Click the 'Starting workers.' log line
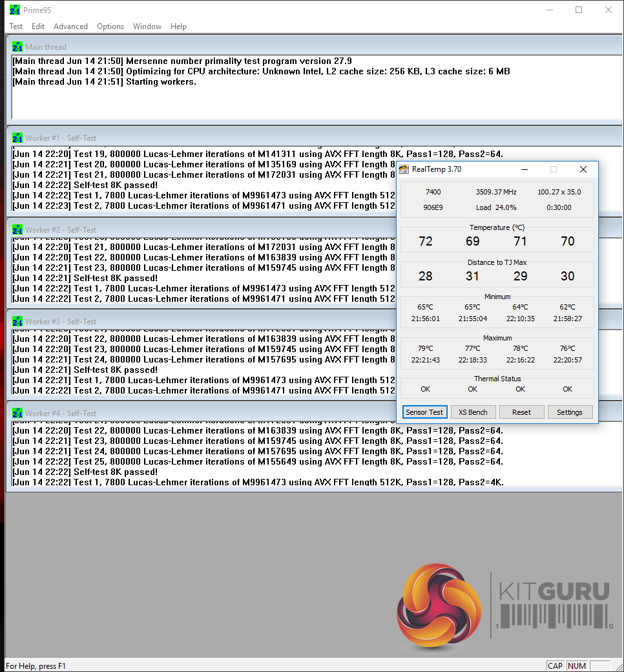Image resolution: width=624 pixels, height=672 pixels. click(x=104, y=82)
